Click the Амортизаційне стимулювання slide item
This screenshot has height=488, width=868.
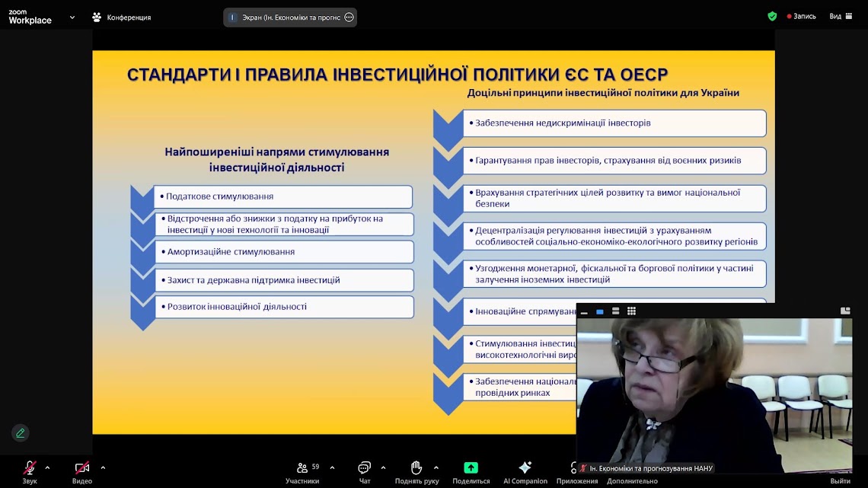click(284, 252)
